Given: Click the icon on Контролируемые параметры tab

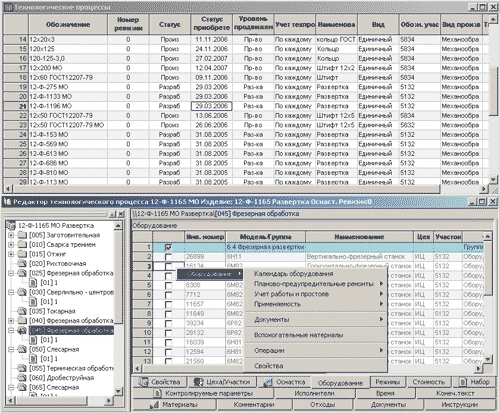Looking at the screenshot, I should 158,394.
